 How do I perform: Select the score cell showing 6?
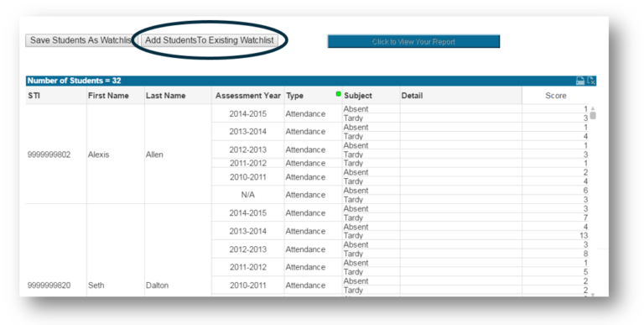[x=555, y=191]
